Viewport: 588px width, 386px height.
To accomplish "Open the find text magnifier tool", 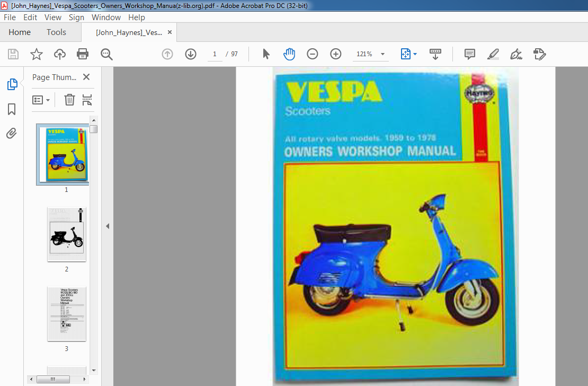I will pos(106,54).
